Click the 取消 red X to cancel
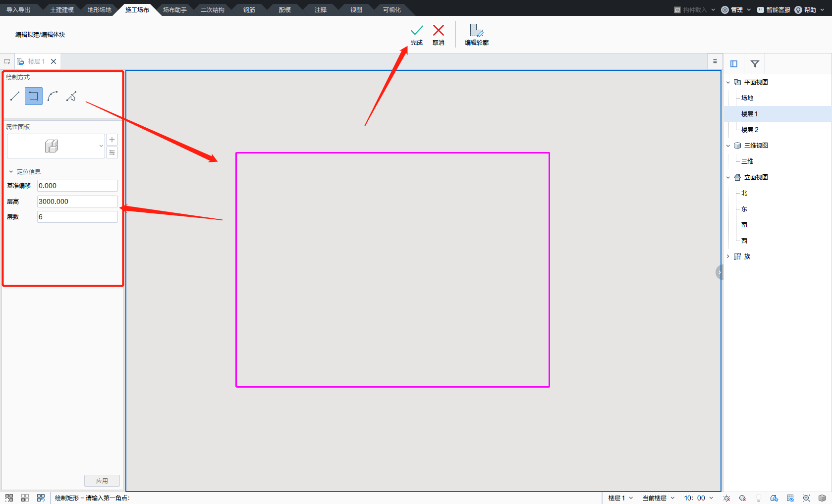832x504 pixels. coord(439,35)
